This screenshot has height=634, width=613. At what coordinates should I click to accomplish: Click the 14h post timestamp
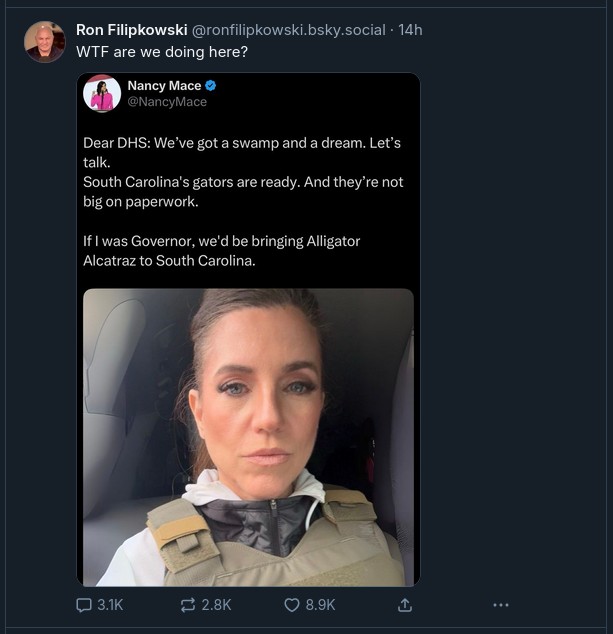[x=410, y=30]
